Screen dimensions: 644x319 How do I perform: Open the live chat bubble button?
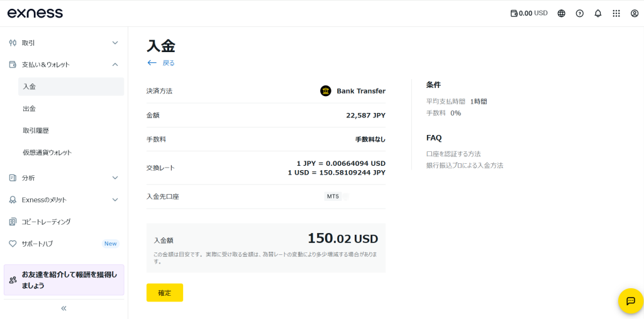631,301
